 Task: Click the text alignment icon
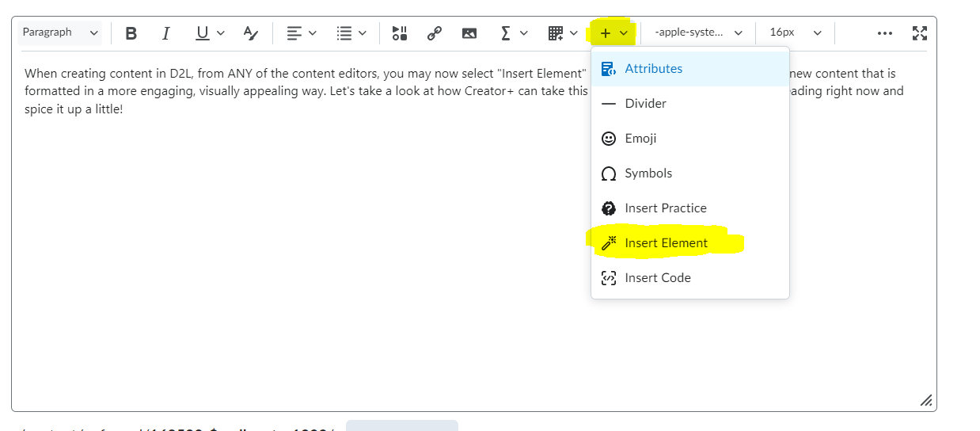(x=294, y=33)
